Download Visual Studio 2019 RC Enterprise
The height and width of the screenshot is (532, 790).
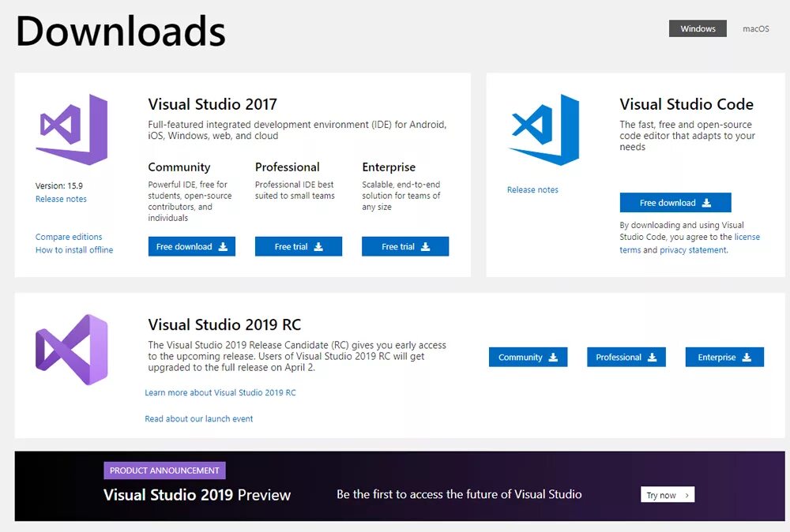click(x=724, y=358)
